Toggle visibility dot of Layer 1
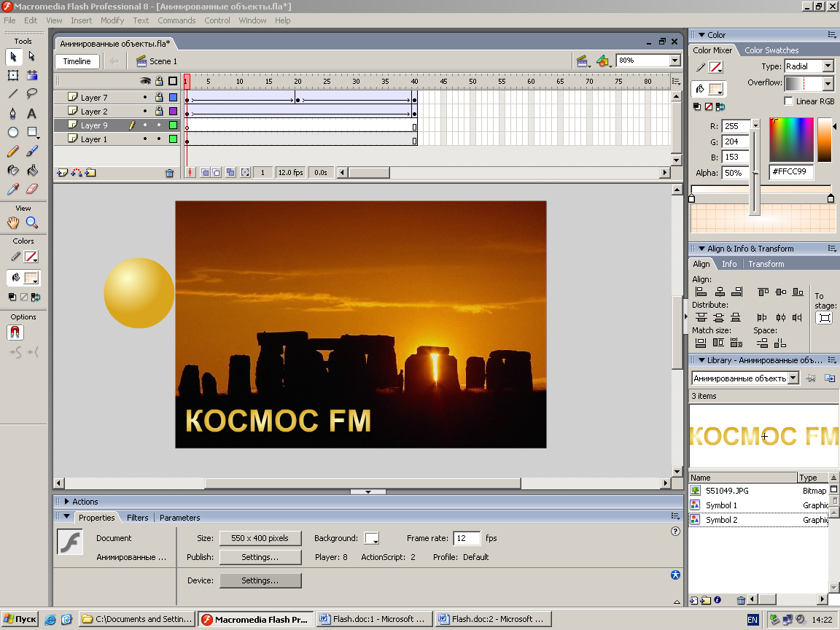 [x=145, y=139]
